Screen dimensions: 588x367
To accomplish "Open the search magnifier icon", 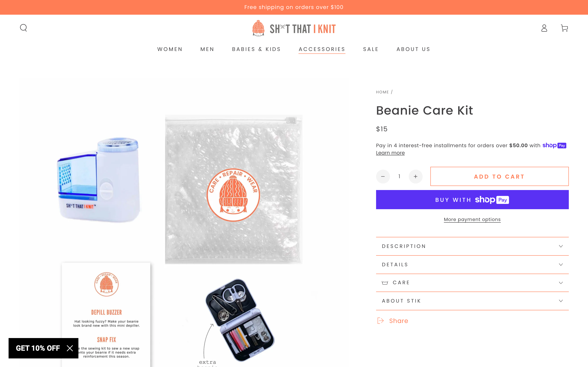I will tap(23, 28).
